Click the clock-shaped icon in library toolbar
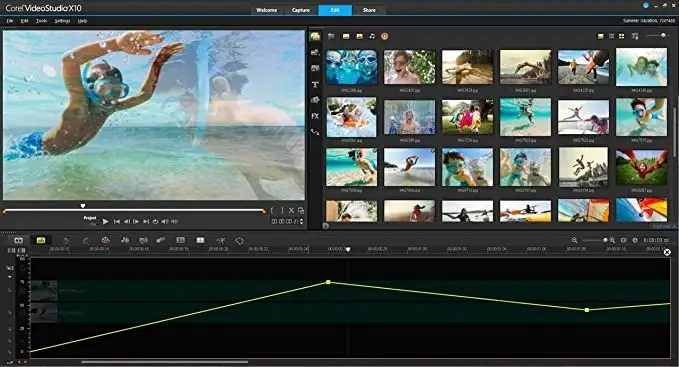 pos(385,36)
